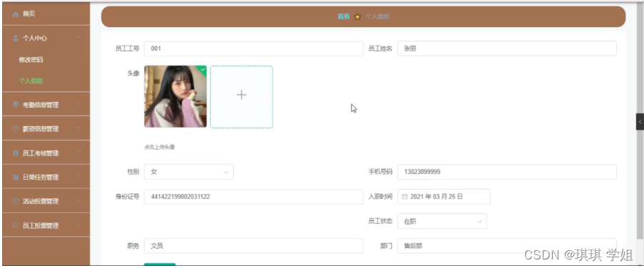644x268 pixels.
Task: Click the 点击上传头像 hint text
Action: click(x=159, y=148)
